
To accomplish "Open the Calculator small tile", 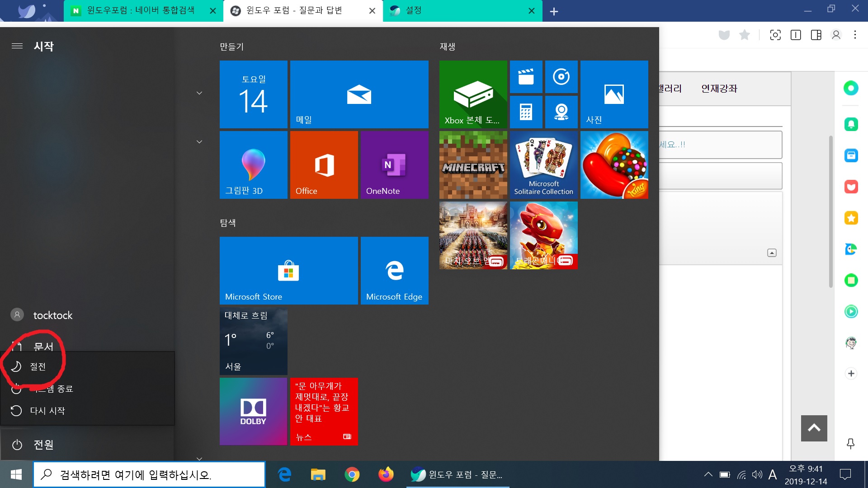I will (x=526, y=112).
